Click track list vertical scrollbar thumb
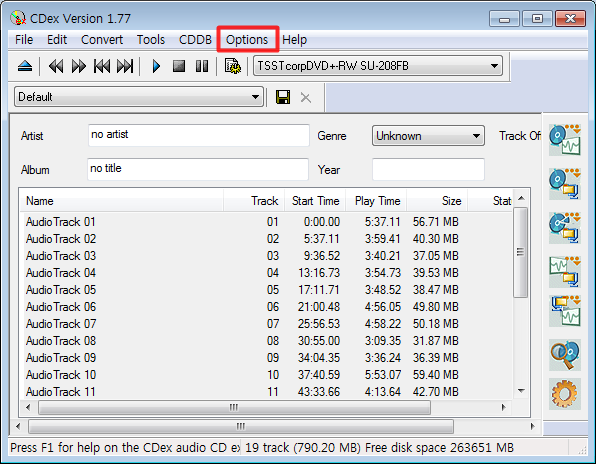 pos(520,252)
